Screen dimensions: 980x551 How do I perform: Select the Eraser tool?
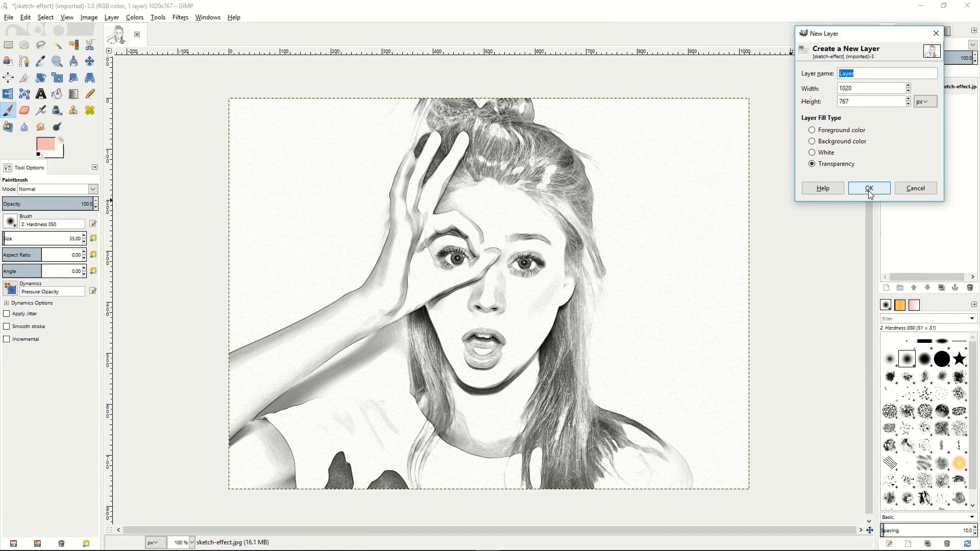(x=24, y=110)
